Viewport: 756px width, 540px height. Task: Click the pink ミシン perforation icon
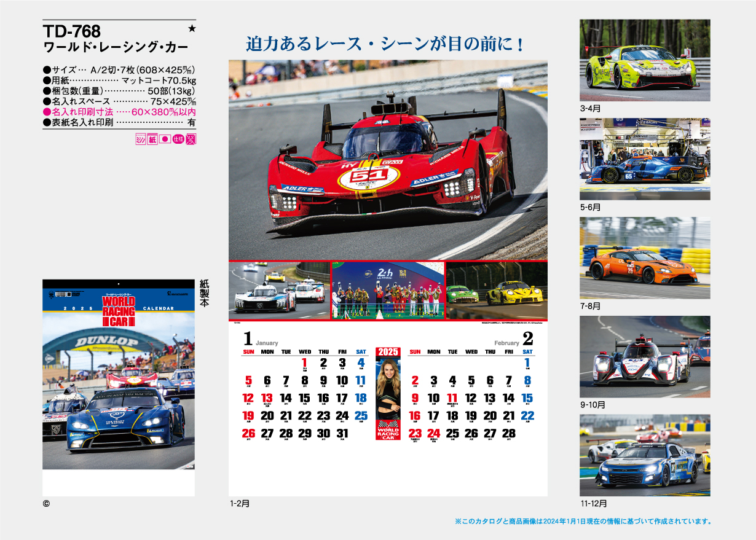point(140,139)
